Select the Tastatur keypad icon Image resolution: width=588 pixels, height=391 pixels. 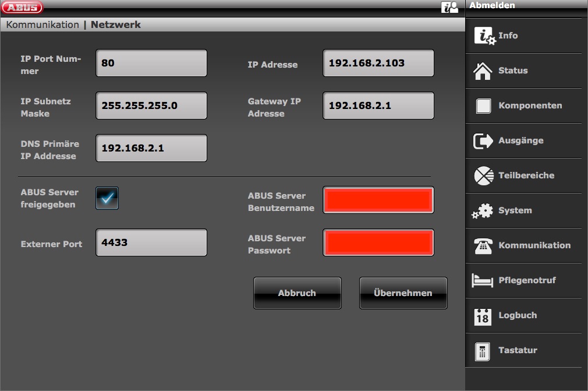482,351
